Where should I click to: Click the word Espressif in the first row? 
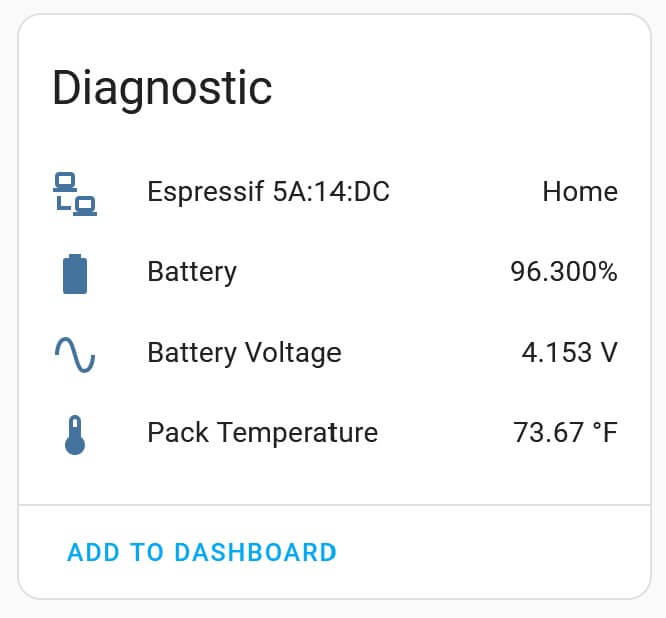(x=206, y=191)
